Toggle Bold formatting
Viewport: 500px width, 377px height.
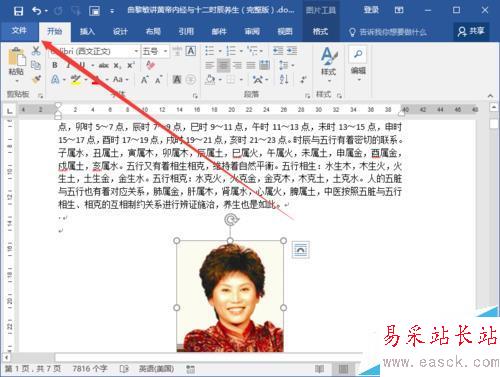(x=55, y=65)
